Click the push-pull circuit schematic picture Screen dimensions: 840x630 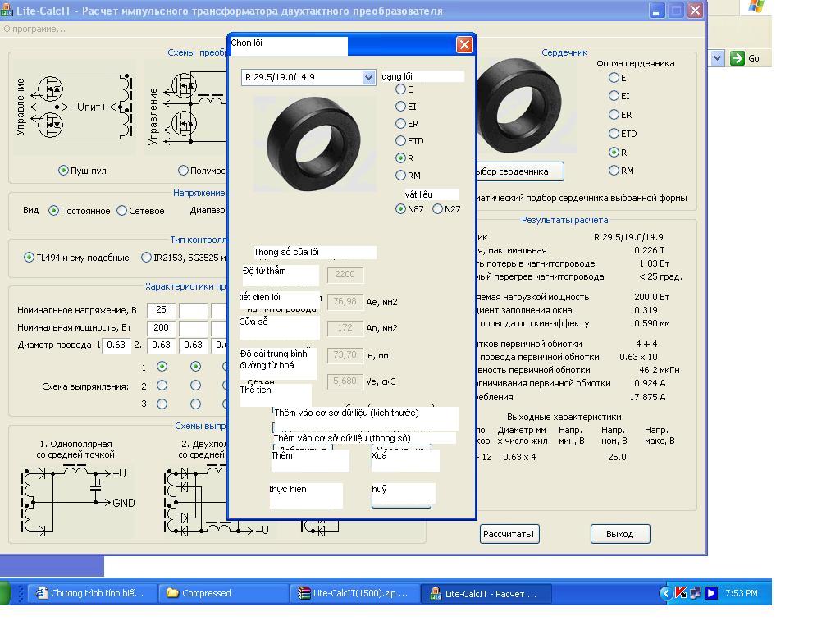click(x=74, y=107)
